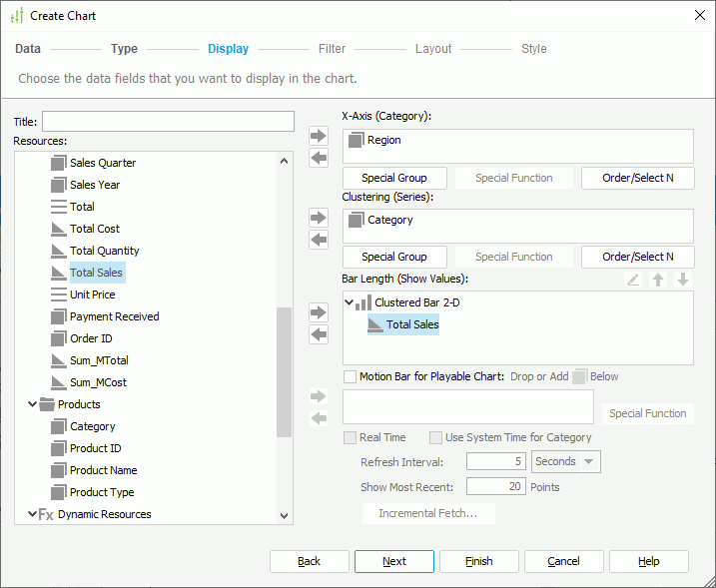Click Special Group under Clustering

(394, 257)
